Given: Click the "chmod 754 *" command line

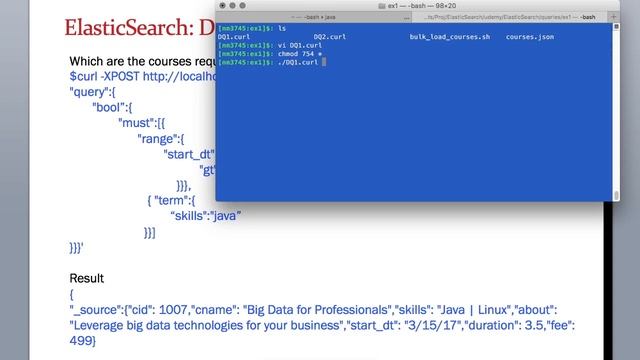Looking at the screenshot, I should [x=270, y=54].
